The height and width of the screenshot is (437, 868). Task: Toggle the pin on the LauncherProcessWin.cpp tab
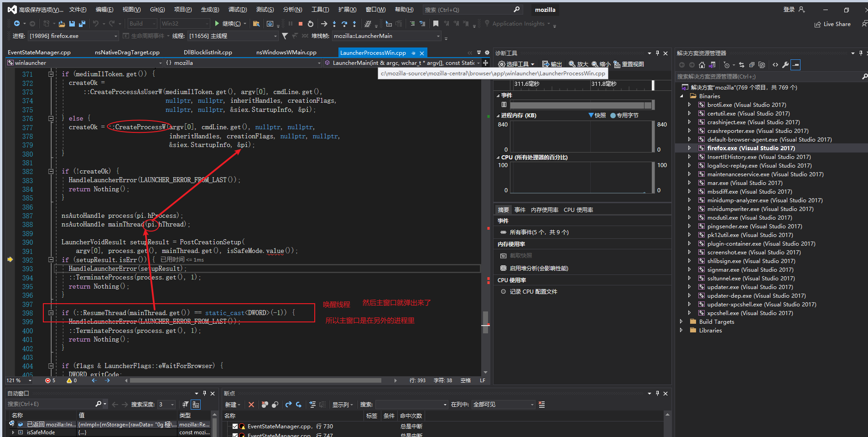click(x=413, y=53)
